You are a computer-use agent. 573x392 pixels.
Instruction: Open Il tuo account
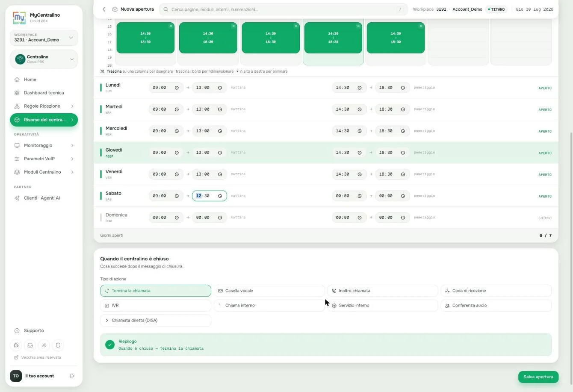(39, 376)
